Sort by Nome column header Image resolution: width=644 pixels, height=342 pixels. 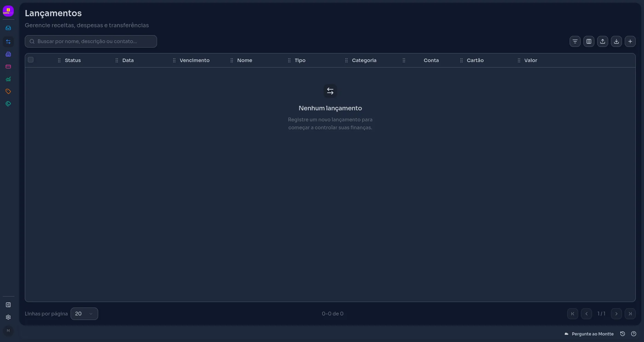point(245,60)
